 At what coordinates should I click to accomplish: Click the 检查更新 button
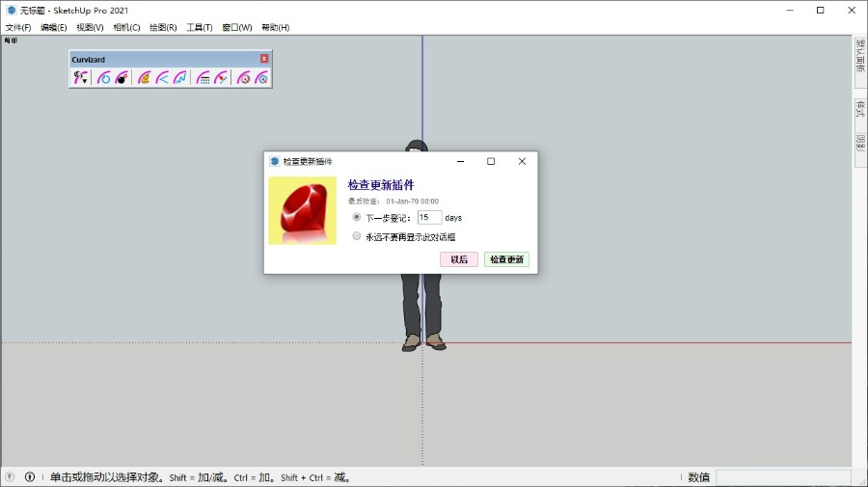506,259
